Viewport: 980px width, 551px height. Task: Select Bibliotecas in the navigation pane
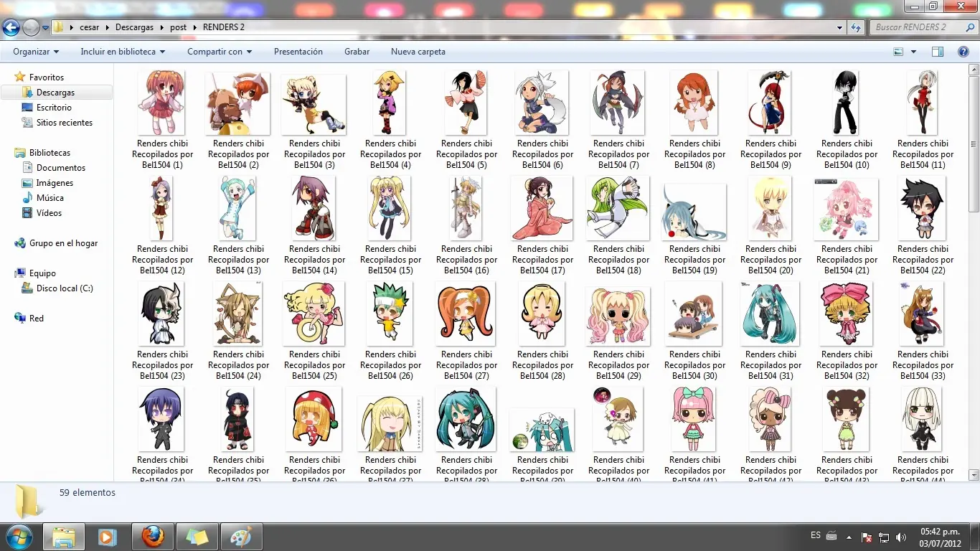(50, 153)
